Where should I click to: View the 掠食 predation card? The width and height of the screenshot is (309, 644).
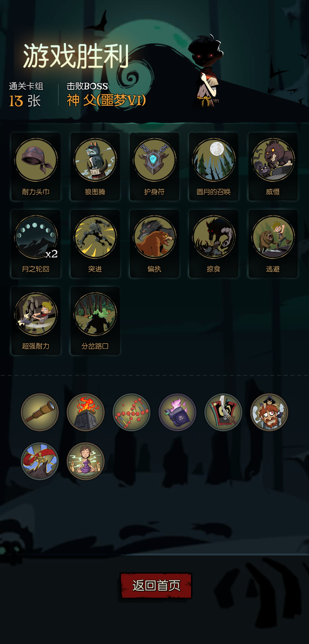[x=213, y=244]
